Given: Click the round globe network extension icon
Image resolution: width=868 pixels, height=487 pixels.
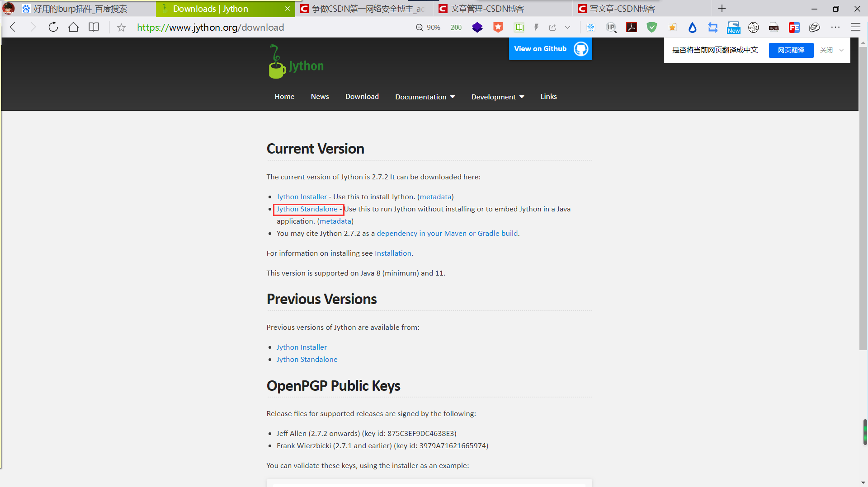Looking at the screenshot, I should point(754,28).
